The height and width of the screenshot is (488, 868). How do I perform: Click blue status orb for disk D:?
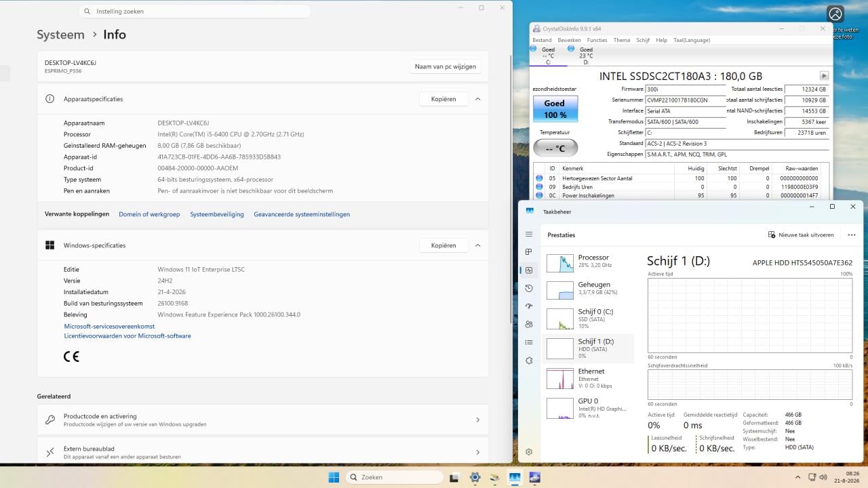point(571,49)
